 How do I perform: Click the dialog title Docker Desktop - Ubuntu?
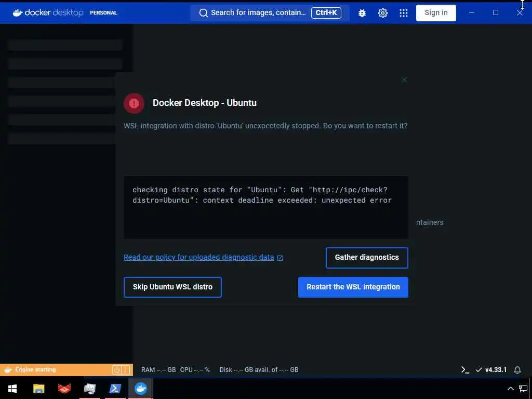point(205,103)
